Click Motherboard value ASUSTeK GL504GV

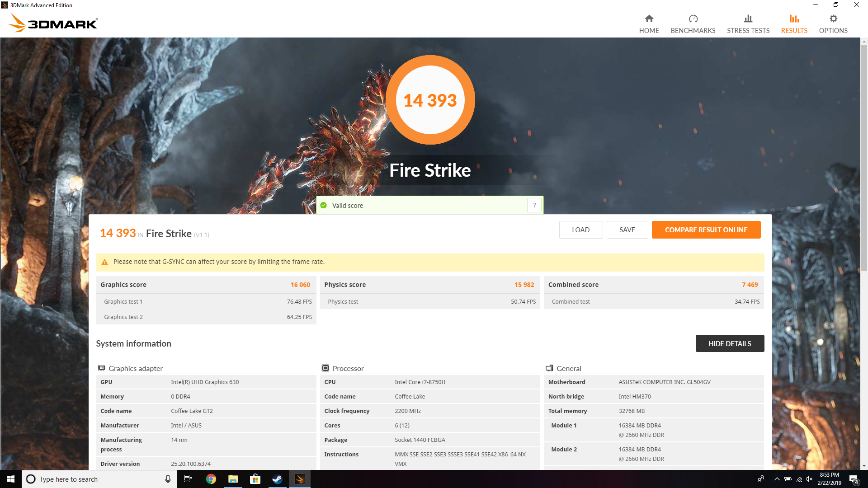(665, 382)
